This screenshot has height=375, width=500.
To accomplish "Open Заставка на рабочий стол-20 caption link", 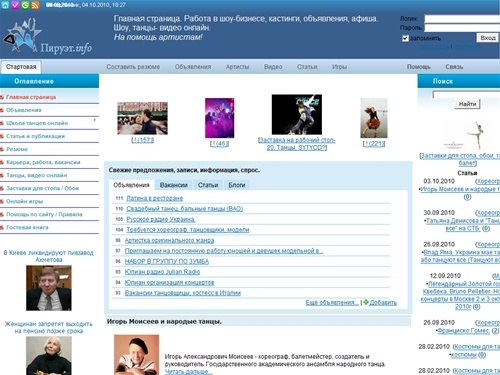I will (x=297, y=144).
